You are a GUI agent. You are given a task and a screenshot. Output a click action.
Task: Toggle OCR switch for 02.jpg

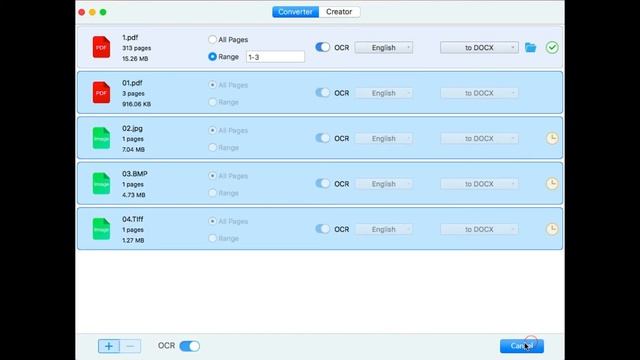point(322,138)
